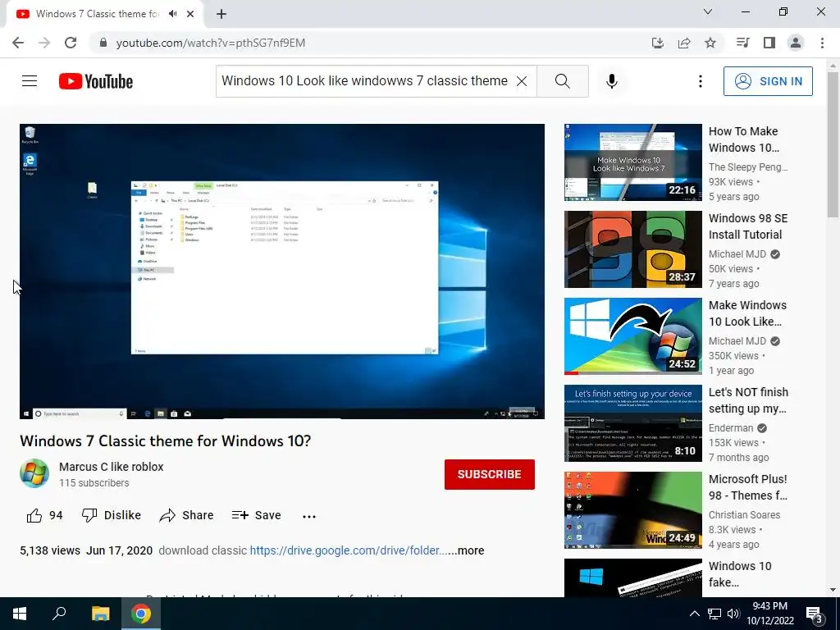Open the notification center icon
The width and height of the screenshot is (840, 630).
pyautogui.click(x=815, y=614)
